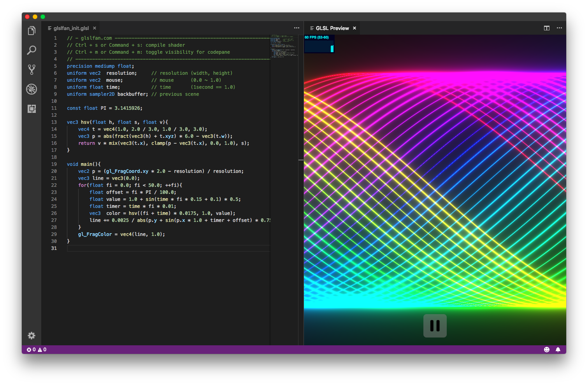Image resolution: width=588 pixels, height=385 pixels.
Task: Open the Extensions panel icon
Action: [32, 109]
